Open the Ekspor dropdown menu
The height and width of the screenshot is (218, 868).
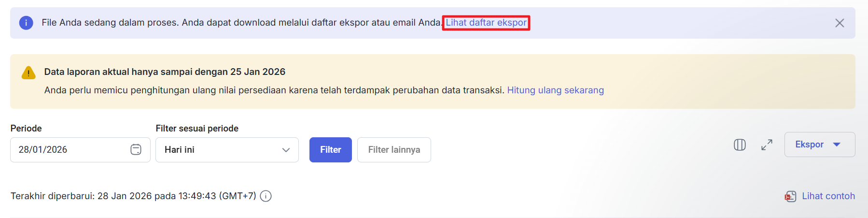coord(809,145)
